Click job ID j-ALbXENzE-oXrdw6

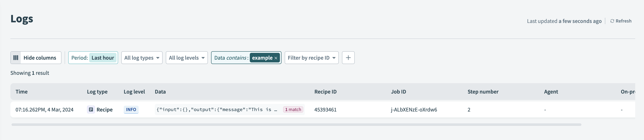pyautogui.click(x=414, y=110)
